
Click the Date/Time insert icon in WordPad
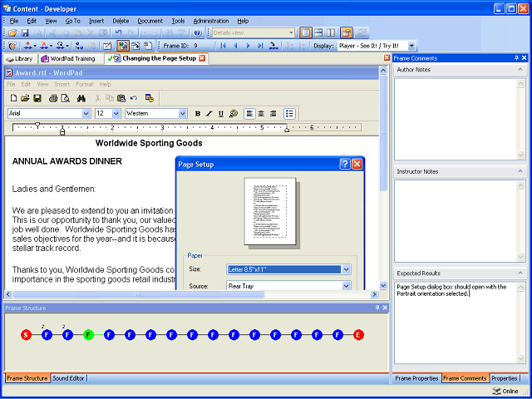(150, 98)
